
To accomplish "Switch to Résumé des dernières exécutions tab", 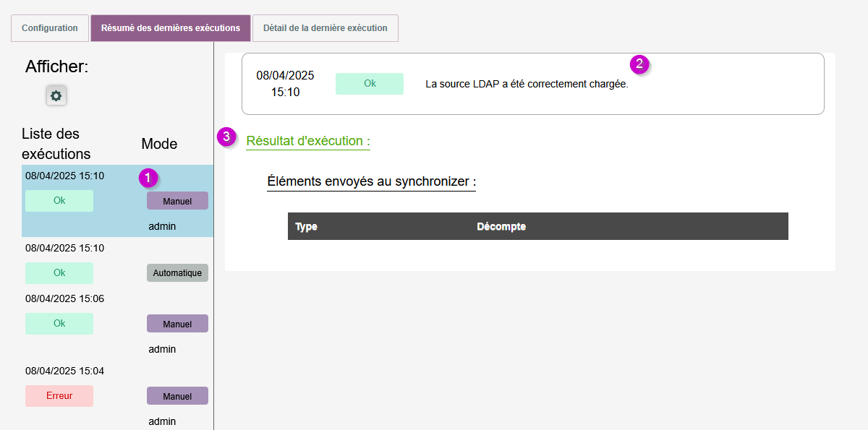I will (171, 28).
